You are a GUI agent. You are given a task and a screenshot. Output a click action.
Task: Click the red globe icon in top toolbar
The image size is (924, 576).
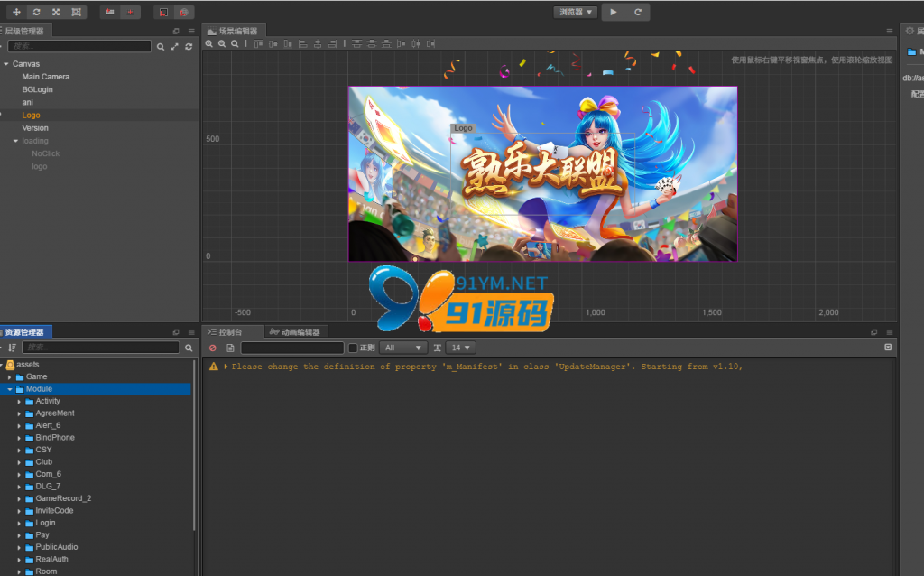[184, 12]
